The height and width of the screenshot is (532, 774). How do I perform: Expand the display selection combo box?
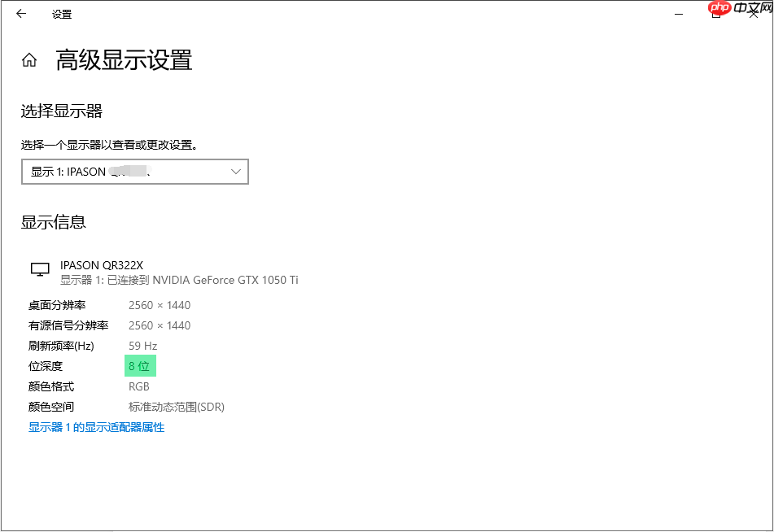[x=135, y=172]
